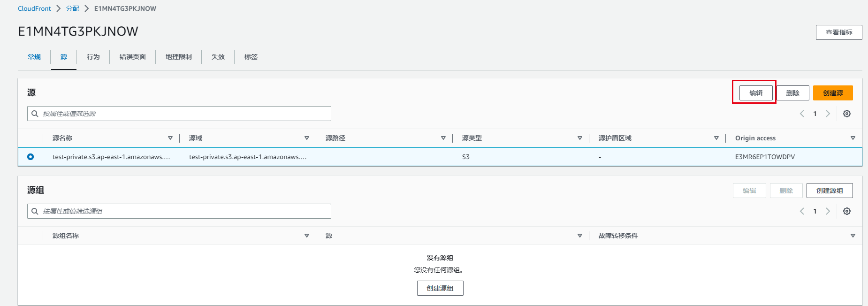Sort the 故障转移条件 column

(x=853, y=236)
